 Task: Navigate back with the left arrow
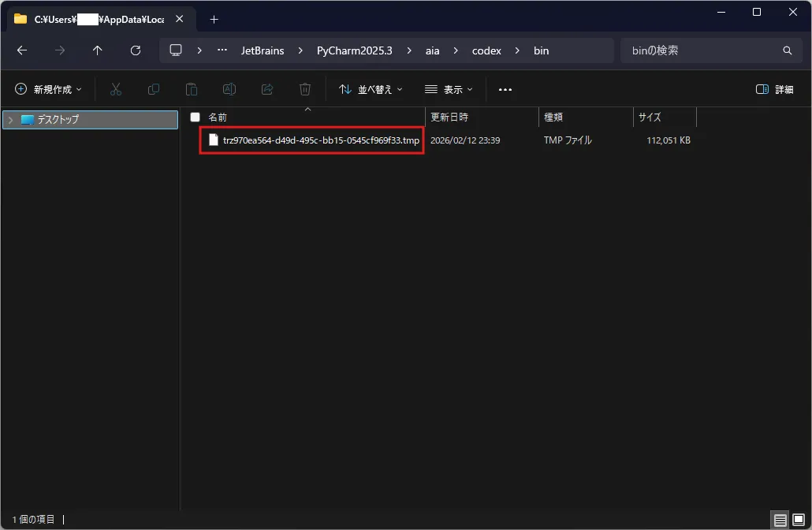(22, 50)
